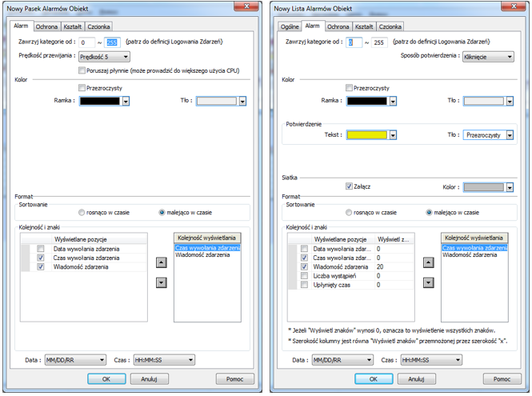The height and width of the screenshot is (396, 532).
Task: Click yellow Tekst confirmation color swatch
Action: point(367,135)
